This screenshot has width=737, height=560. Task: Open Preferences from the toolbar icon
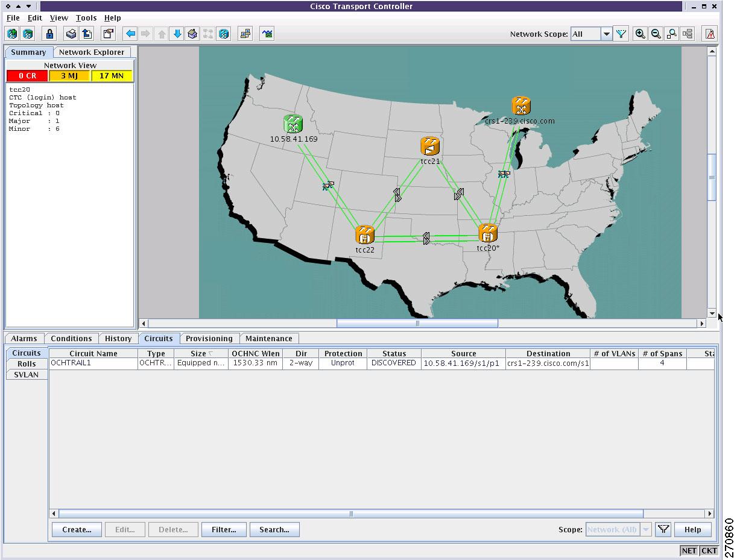pyautogui.click(x=109, y=34)
